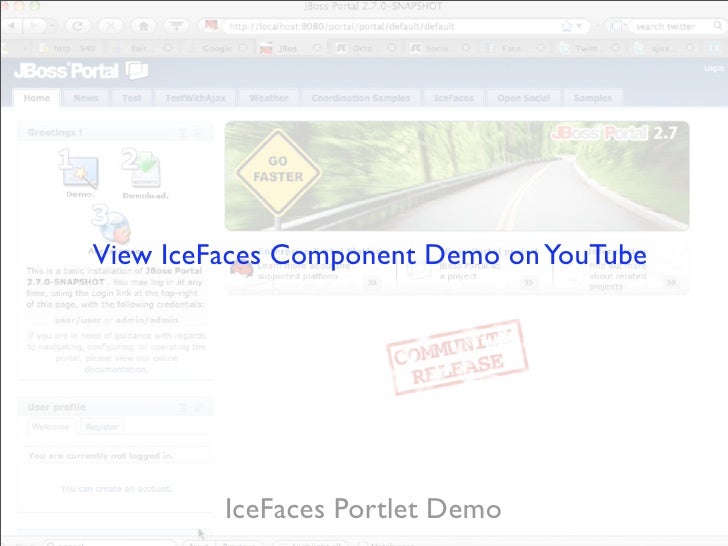Click the JBoss Portal logo
Image resolution: width=728 pixels, height=546 pixels.
(81, 71)
